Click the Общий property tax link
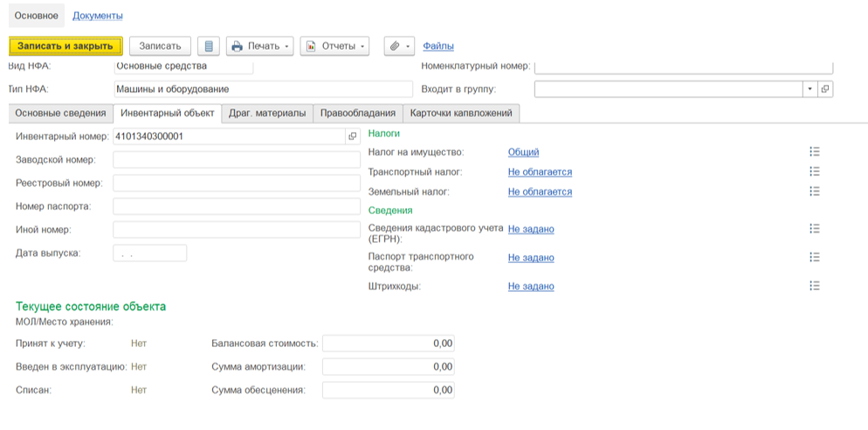The image size is (868, 430). [524, 152]
